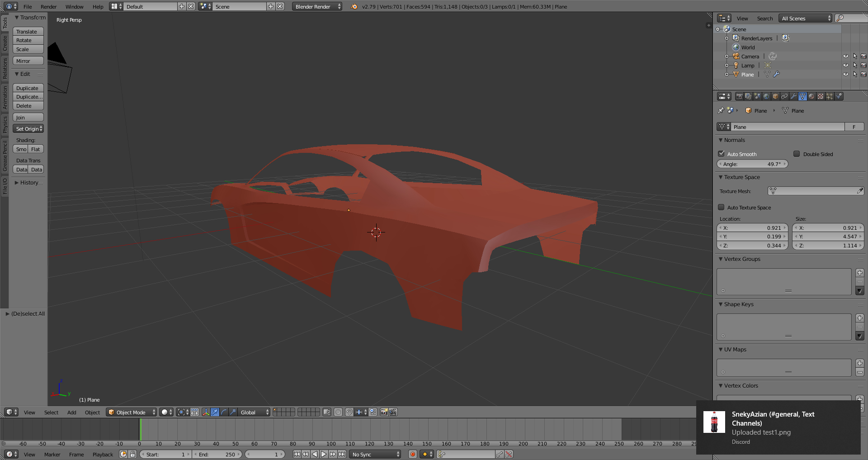Viewport: 868px width, 460px height.
Task: Click the record auto-keyframe button
Action: click(x=412, y=454)
